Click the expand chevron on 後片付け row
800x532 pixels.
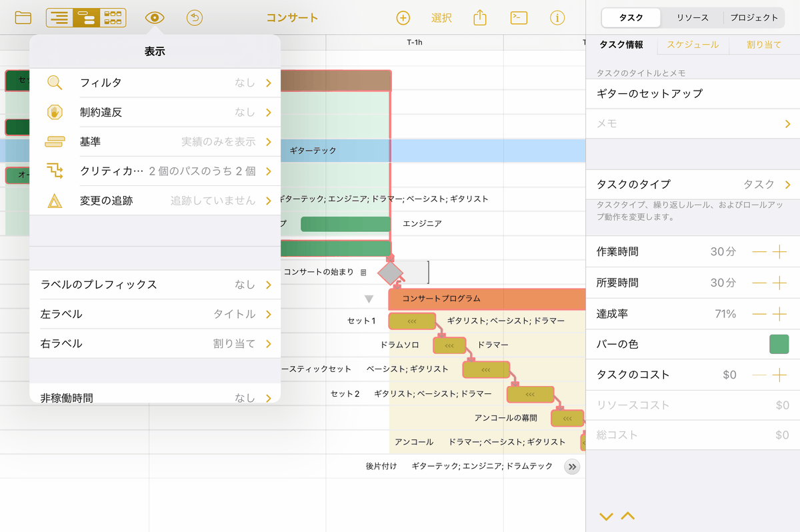(571, 467)
